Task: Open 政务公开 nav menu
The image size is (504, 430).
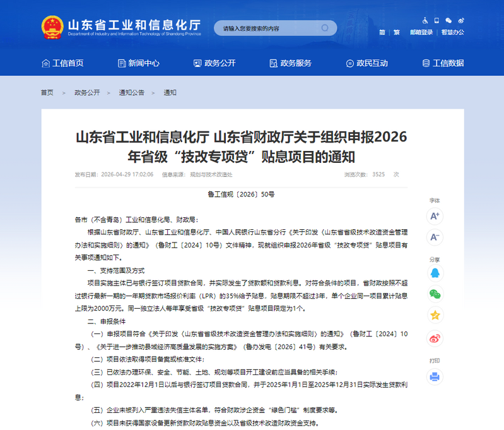Action: pos(214,63)
